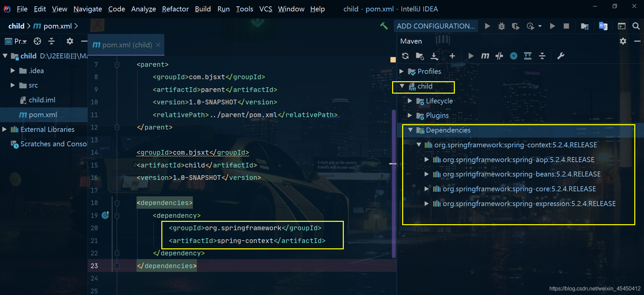Expand Maven Plugins node
Viewport: 644px width, 295px height.
pyautogui.click(x=410, y=115)
